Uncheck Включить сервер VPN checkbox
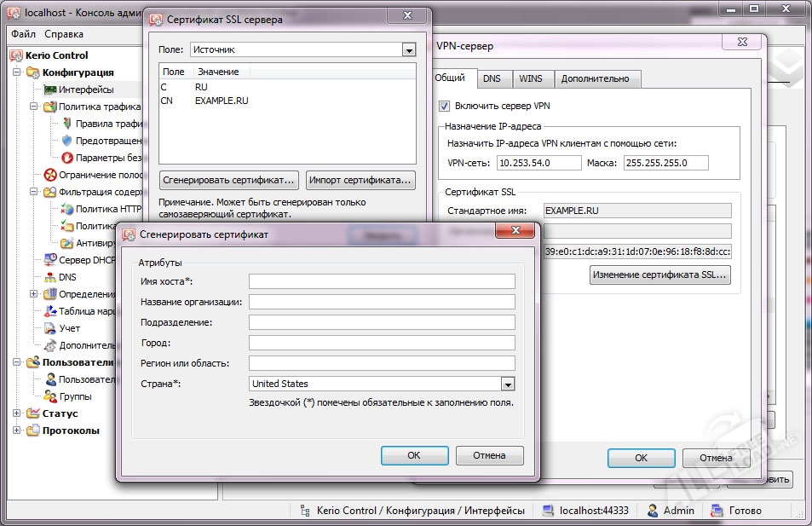This screenshot has height=526, width=812. [x=444, y=106]
